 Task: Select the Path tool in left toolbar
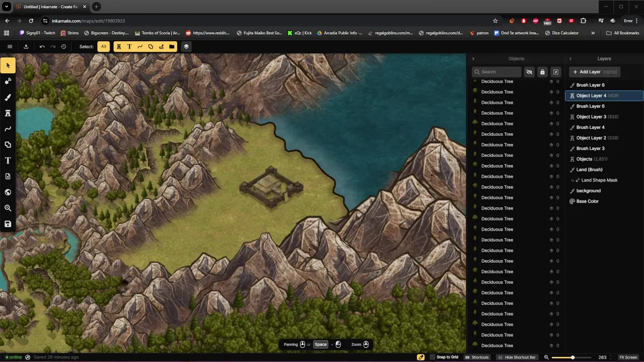pos(8,129)
